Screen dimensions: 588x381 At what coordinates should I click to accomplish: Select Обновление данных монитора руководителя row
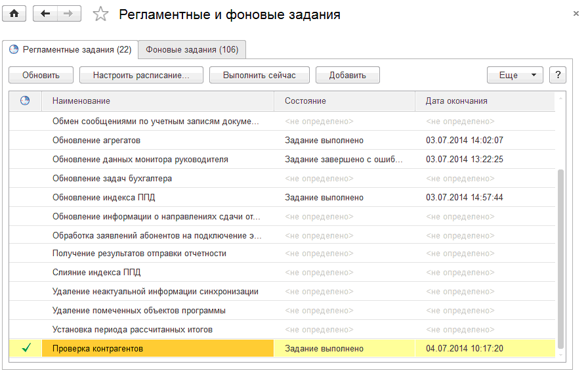tap(282, 160)
